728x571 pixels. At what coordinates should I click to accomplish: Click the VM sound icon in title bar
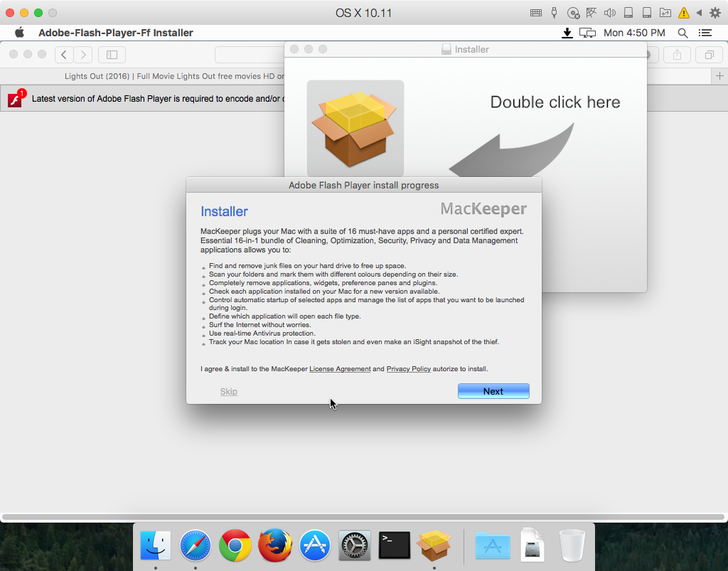[609, 13]
